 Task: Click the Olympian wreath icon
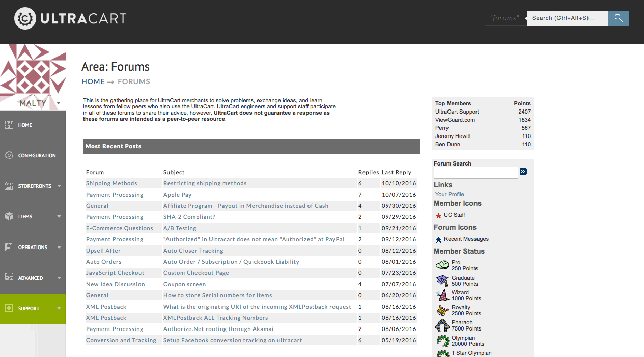442,340
